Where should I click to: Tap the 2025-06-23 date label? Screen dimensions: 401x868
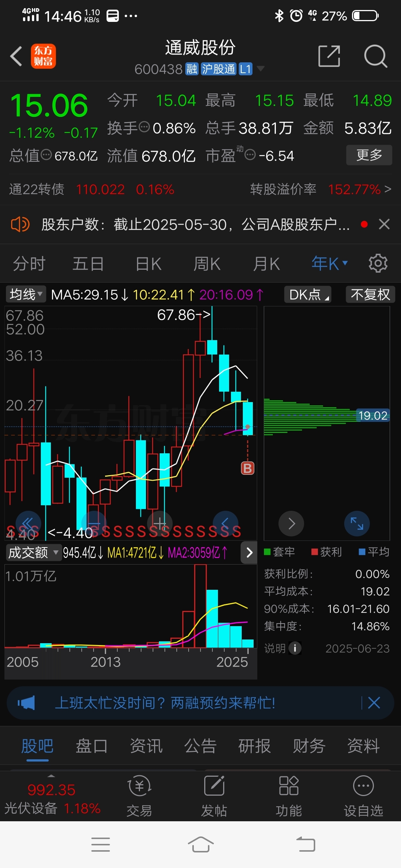[x=358, y=648]
